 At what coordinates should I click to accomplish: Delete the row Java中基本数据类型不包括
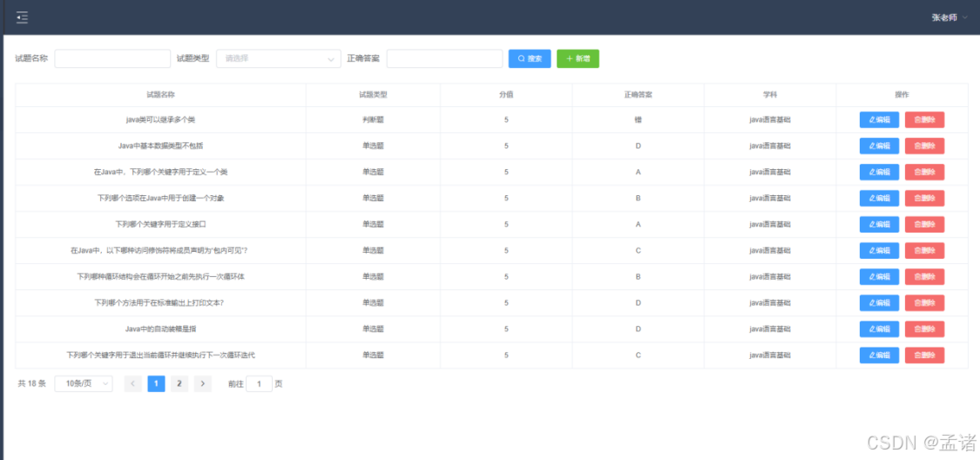tap(924, 146)
